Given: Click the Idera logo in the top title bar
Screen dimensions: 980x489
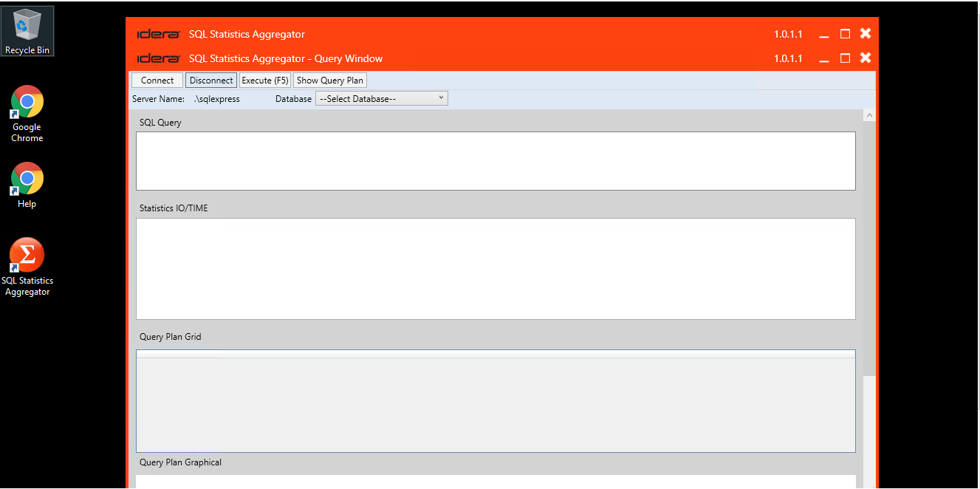Looking at the screenshot, I should click(158, 34).
